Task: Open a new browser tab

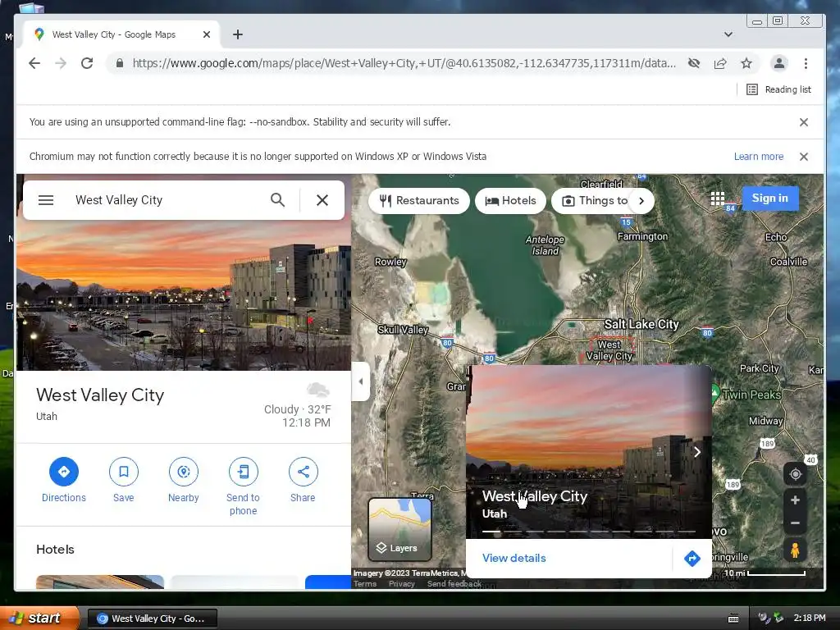Action: (238, 34)
